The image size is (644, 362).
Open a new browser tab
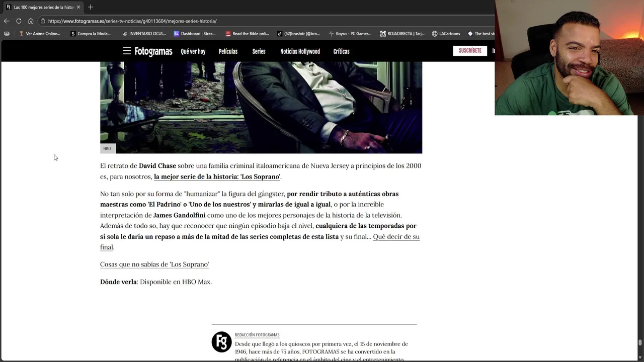[x=91, y=7]
